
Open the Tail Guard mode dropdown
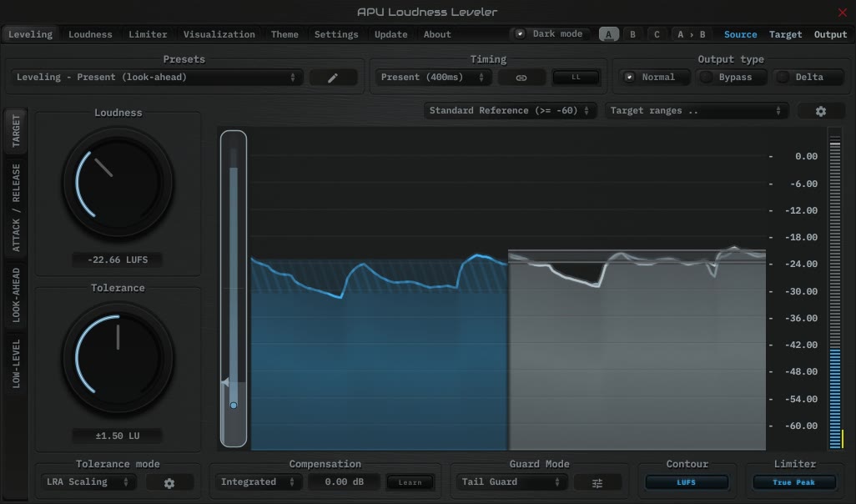tap(511, 482)
